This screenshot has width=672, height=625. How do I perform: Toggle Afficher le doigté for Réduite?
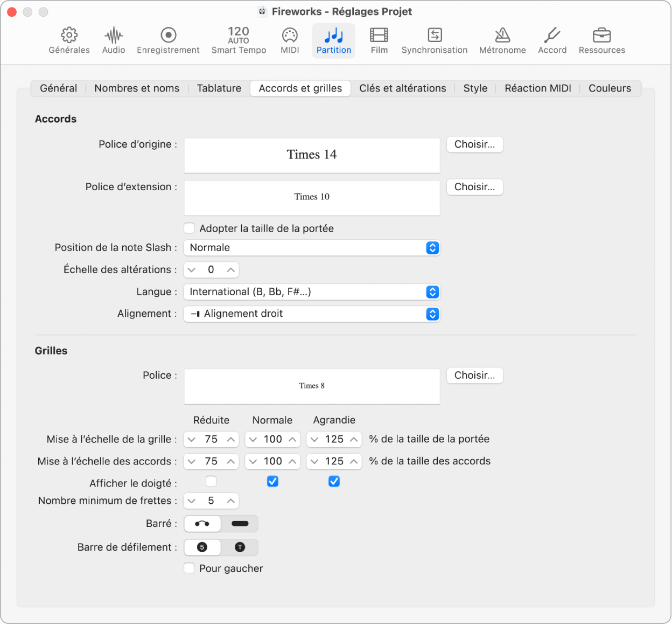[211, 481]
